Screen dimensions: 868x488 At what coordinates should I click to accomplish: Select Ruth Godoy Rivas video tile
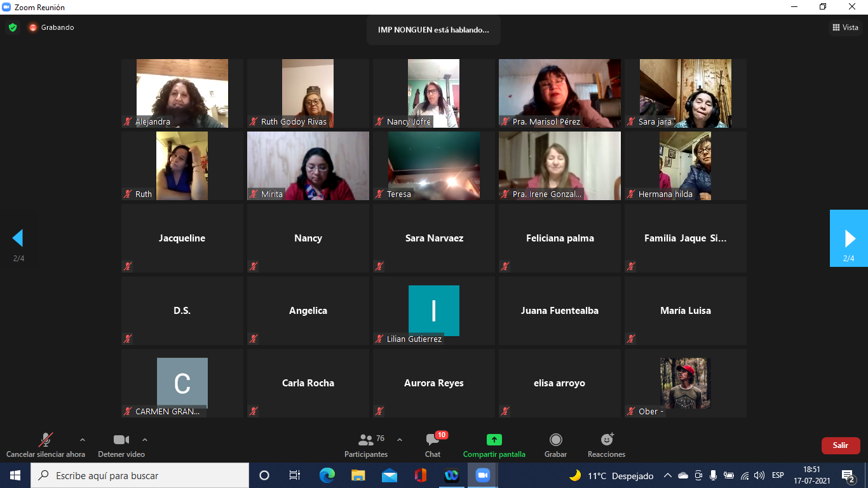(308, 93)
